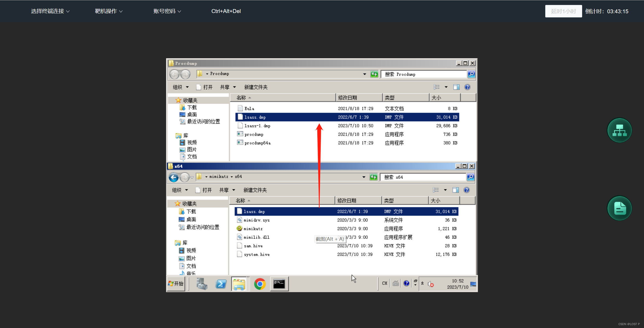
Task: Click help icon in x64 toolbar
Action: pyautogui.click(x=466, y=190)
